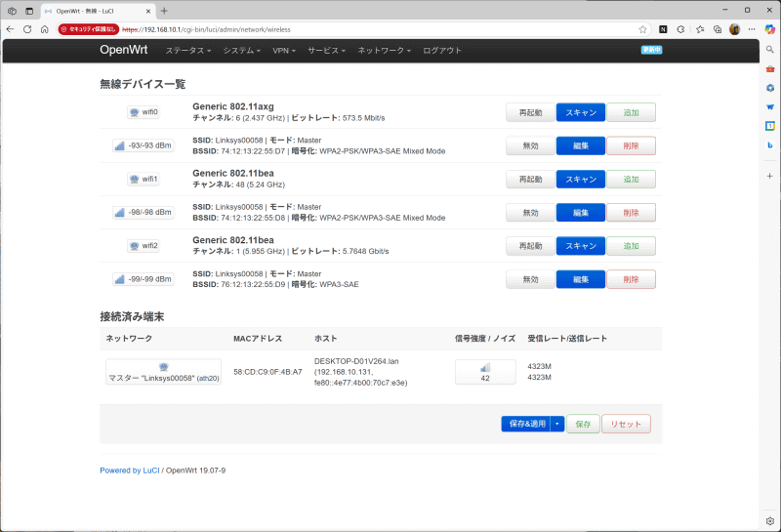Click the wifi1 radio badge
The width and height of the screenshot is (781, 532).
[144, 179]
